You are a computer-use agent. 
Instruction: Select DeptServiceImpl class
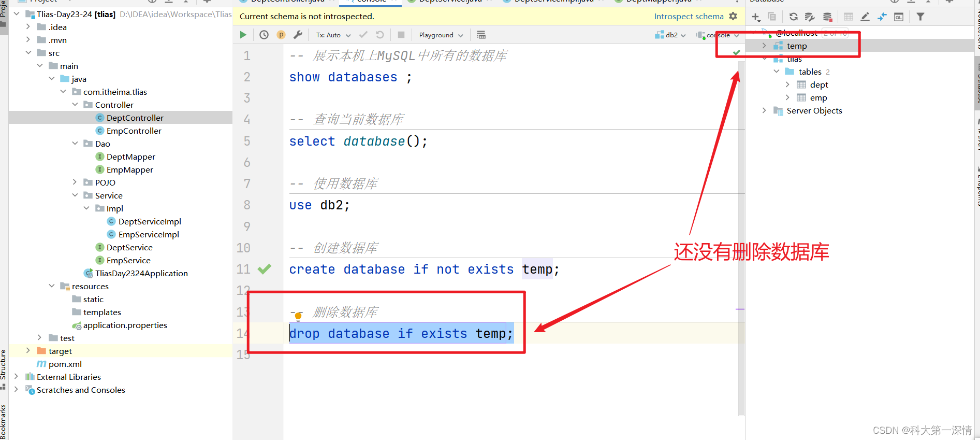point(150,221)
